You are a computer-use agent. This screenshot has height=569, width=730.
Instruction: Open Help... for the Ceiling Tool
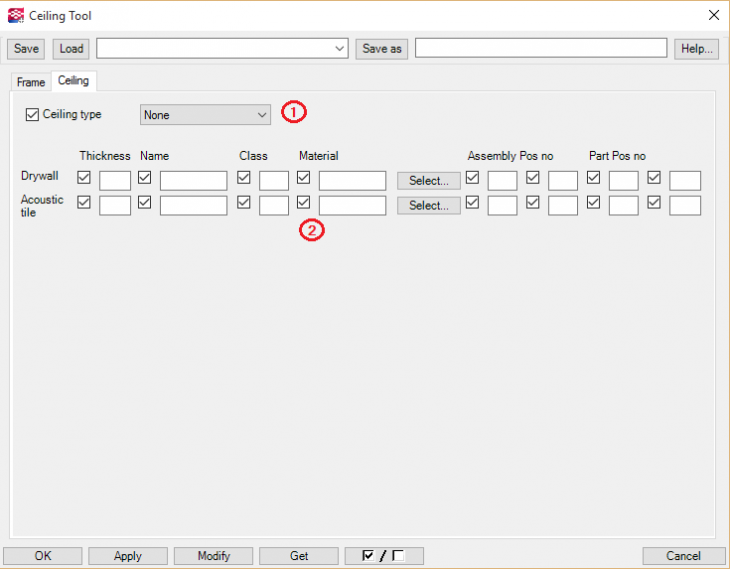point(695,48)
